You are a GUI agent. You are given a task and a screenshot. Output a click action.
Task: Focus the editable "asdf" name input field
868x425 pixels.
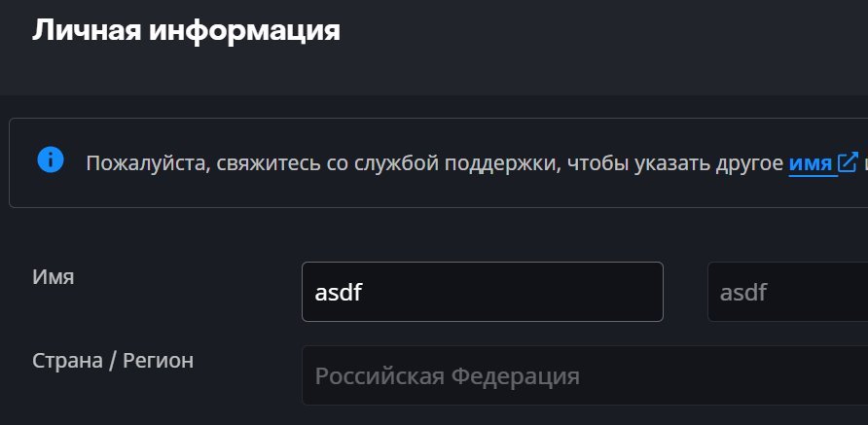(482, 292)
